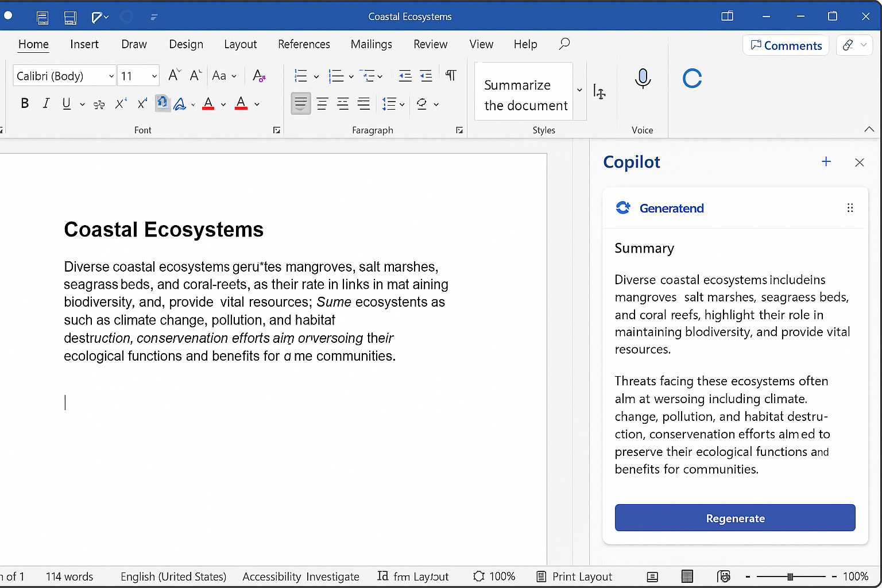
Task: Toggle left text alignment
Action: coord(300,103)
